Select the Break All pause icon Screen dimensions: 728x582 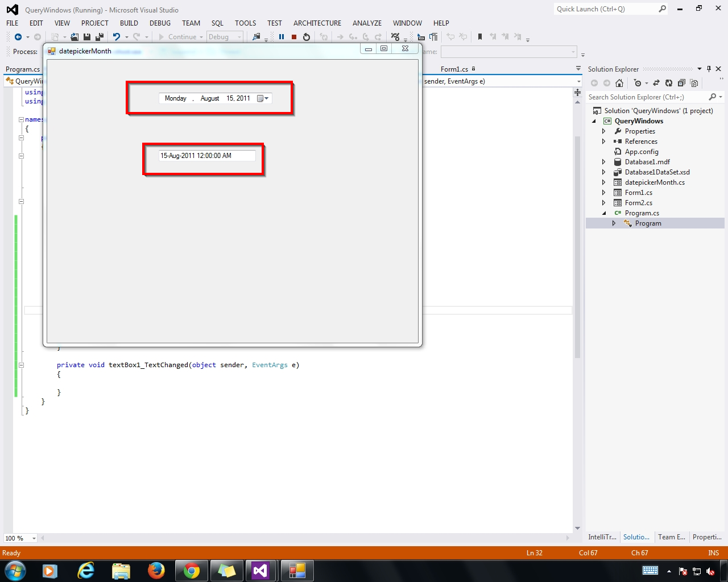point(282,36)
